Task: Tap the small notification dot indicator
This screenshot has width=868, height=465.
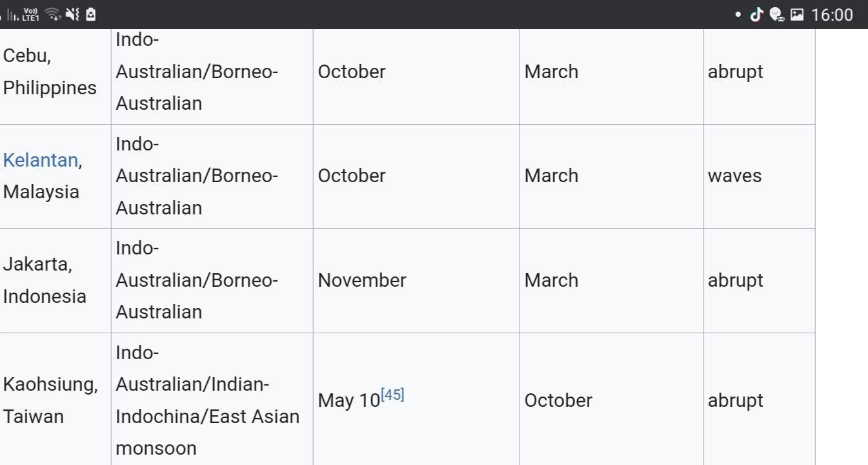Action: pos(738,14)
